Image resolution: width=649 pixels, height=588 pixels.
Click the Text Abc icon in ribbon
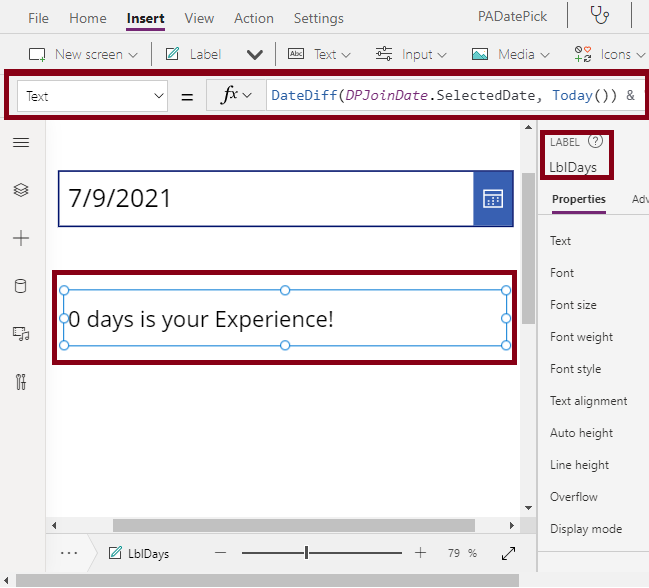click(x=296, y=54)
